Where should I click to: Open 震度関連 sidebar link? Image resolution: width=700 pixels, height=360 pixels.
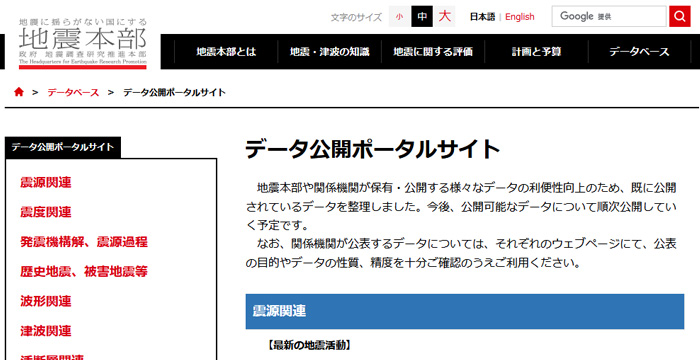[46, 212]
